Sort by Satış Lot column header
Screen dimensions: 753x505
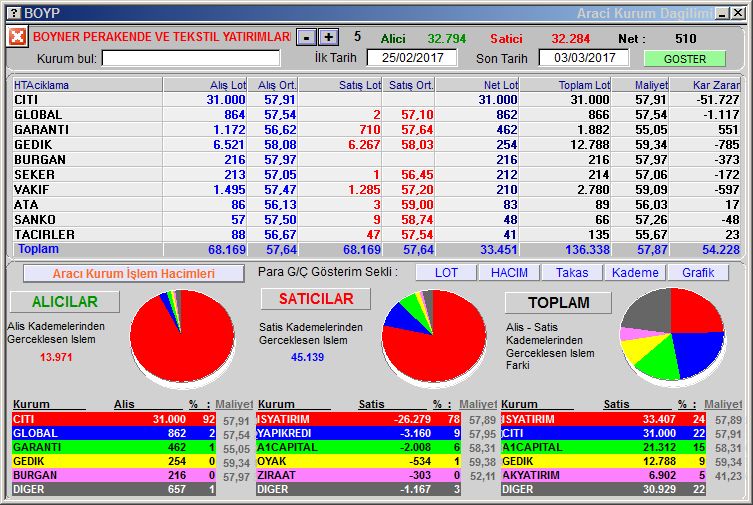point(340,85)
